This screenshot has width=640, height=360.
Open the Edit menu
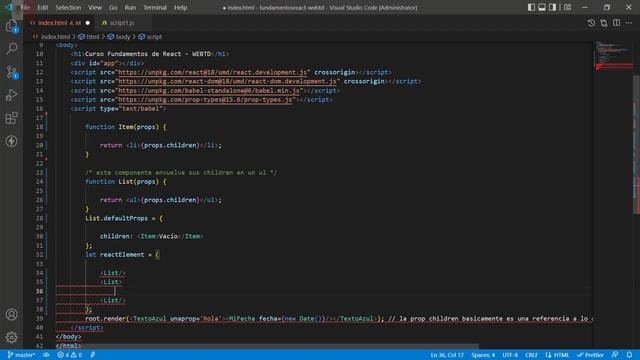[42, 7]
